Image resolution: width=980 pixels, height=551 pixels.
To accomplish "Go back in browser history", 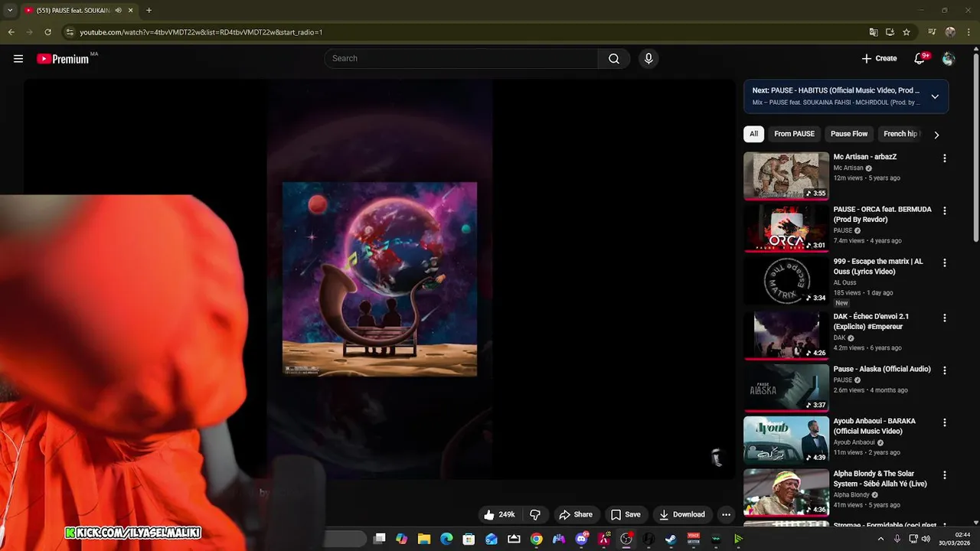I will click(x=11, y=32).
